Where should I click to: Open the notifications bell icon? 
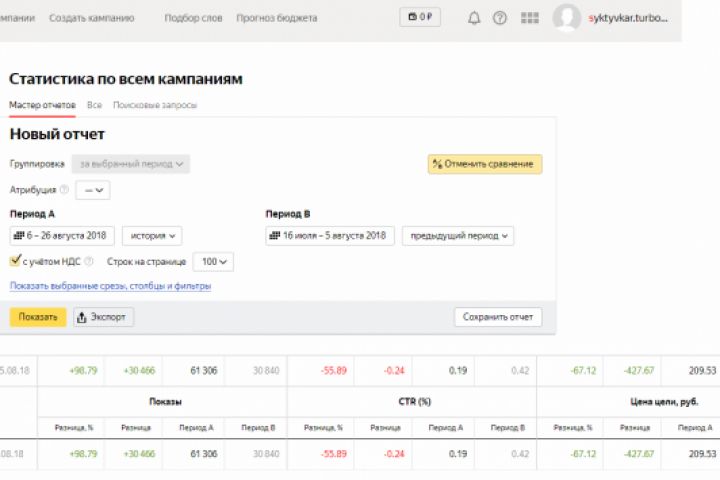[x=474, y=18]
